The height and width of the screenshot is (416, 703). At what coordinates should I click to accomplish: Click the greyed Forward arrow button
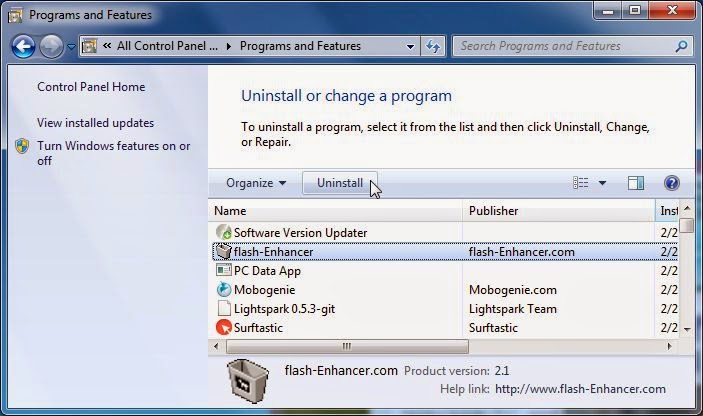click(51, 46)
